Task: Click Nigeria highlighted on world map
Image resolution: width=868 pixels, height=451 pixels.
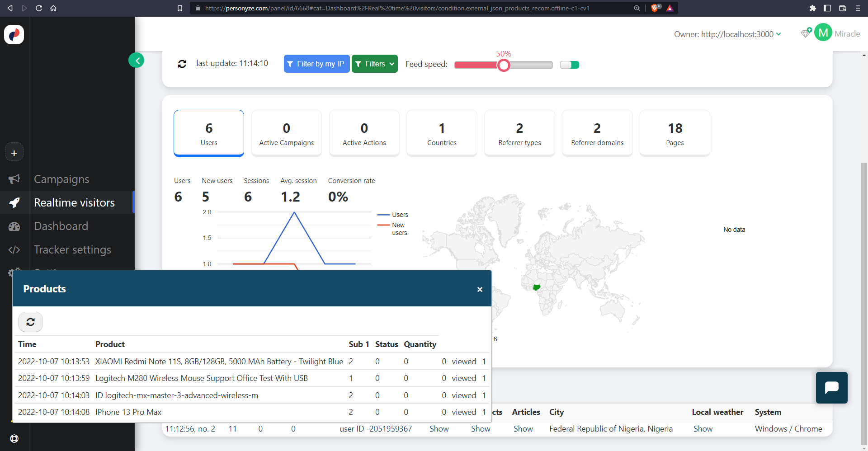Action: point(537,287)
